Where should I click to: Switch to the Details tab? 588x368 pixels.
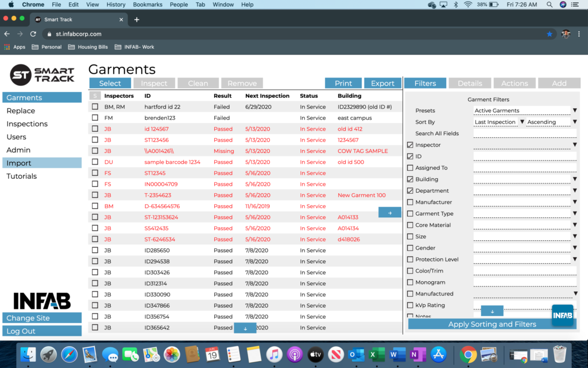pos(470,83)
